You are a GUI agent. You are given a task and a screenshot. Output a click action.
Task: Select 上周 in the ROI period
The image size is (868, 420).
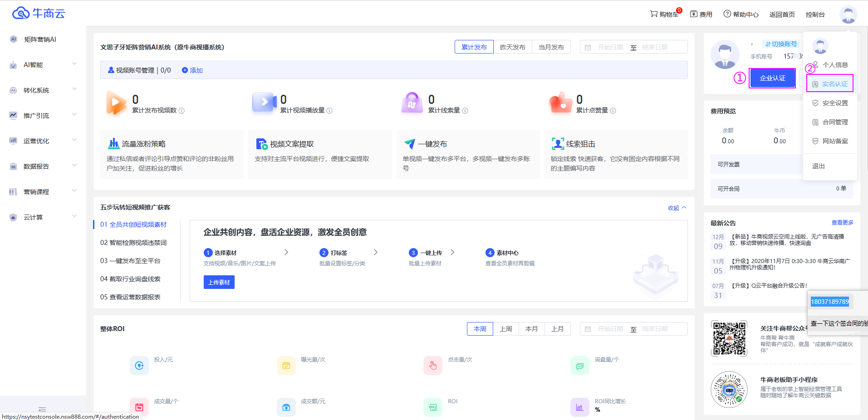click(506, 329)
